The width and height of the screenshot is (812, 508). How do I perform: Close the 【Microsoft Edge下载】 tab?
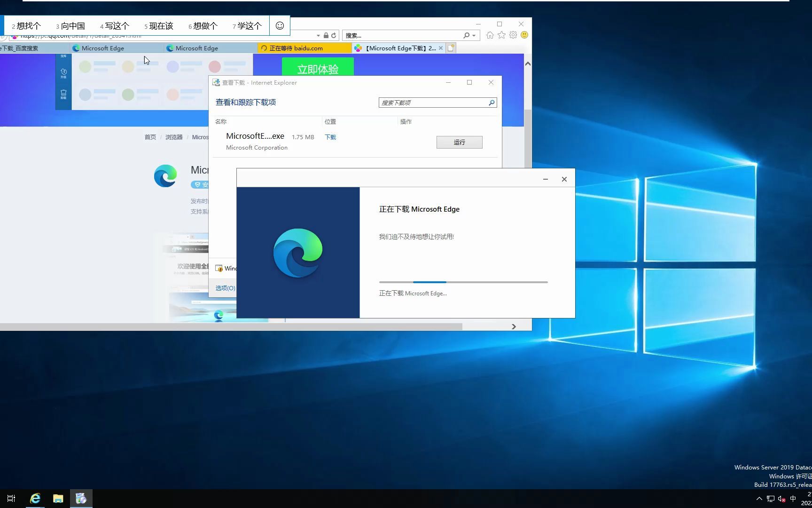441,48
